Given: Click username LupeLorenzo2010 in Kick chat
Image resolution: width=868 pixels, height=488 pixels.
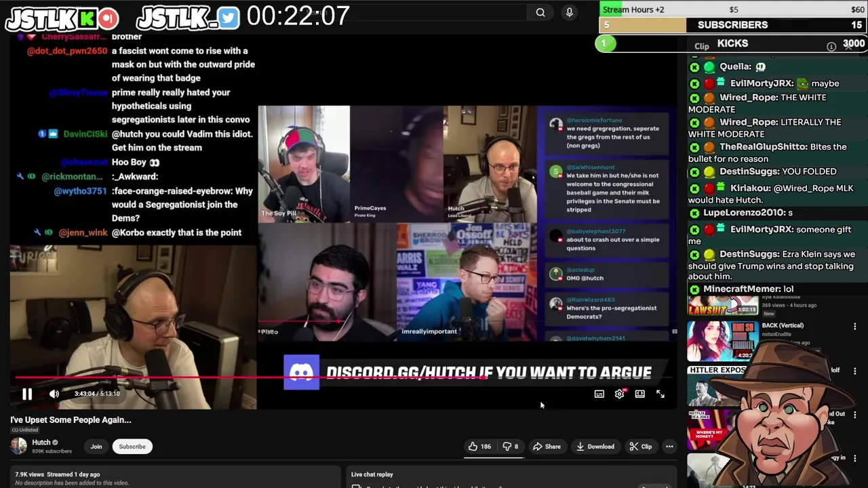Looking at the screenshot, I should (743, 213).
